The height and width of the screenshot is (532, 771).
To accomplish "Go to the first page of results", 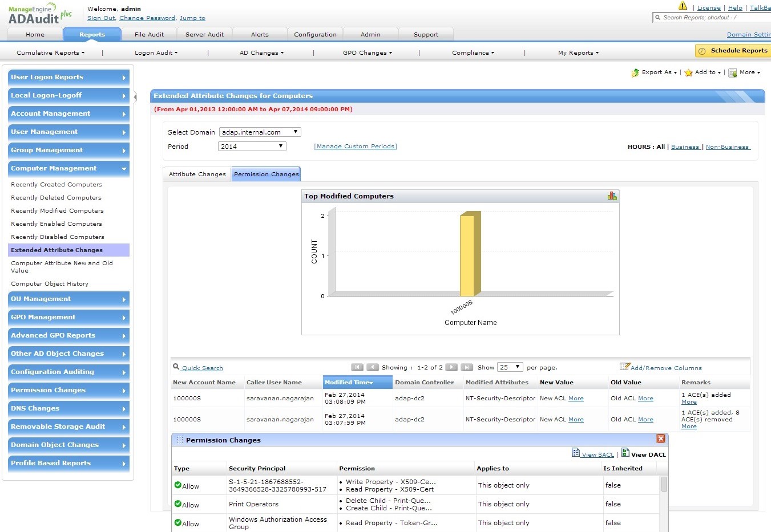I will pyautogui.click(x=357, y=367).
